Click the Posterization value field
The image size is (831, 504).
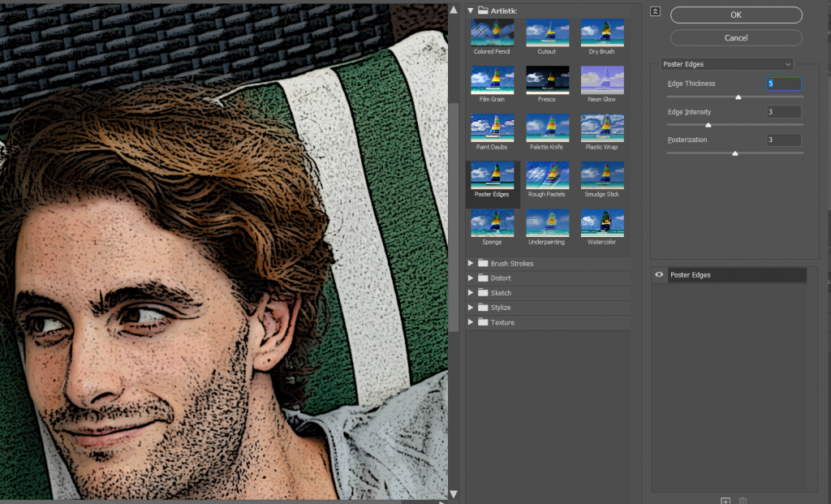tap(784, 140)
